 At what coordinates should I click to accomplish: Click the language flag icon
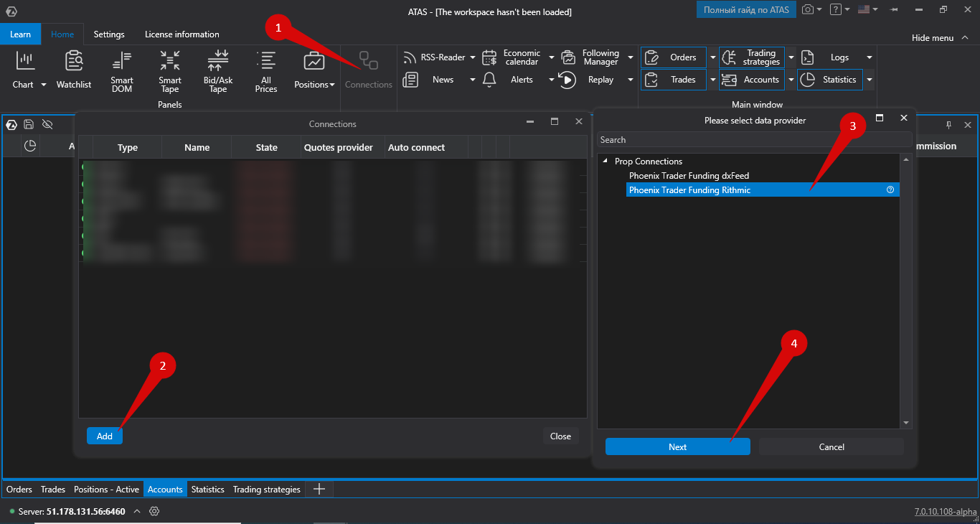point(863,10)
